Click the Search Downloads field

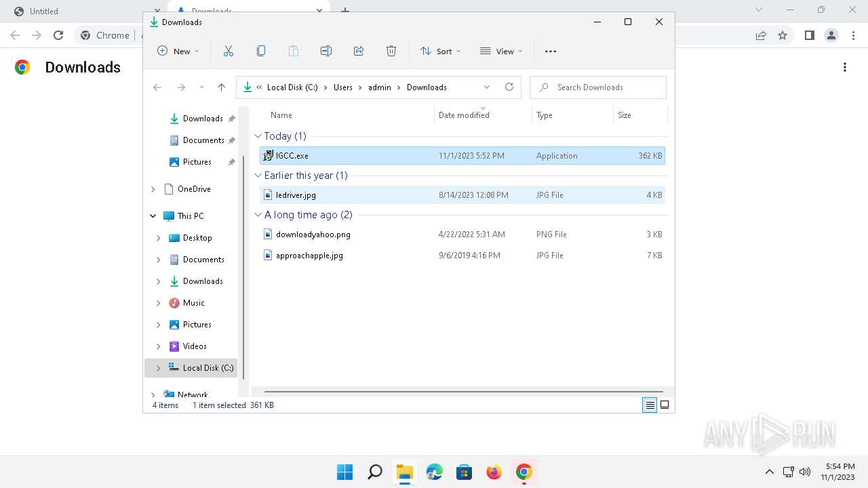598,87
